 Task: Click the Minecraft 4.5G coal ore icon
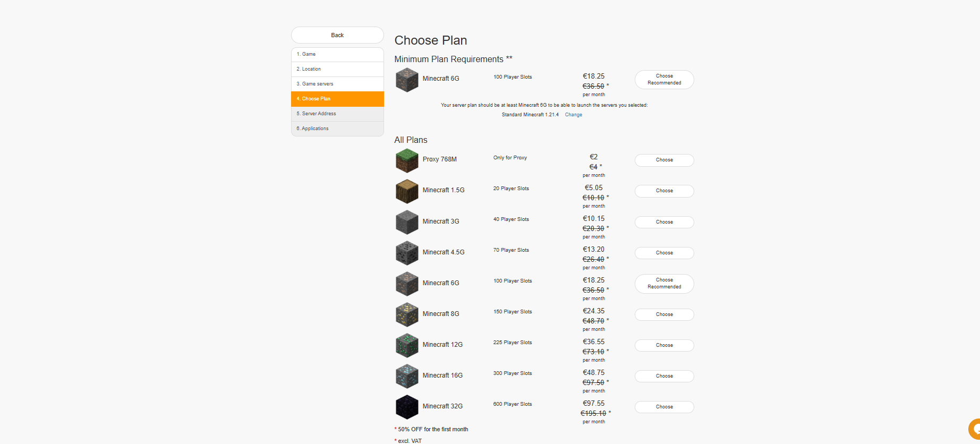point(407,253)
